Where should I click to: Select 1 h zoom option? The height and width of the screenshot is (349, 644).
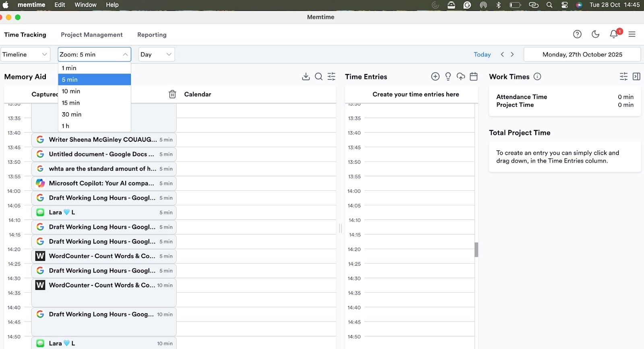point(95,126)
